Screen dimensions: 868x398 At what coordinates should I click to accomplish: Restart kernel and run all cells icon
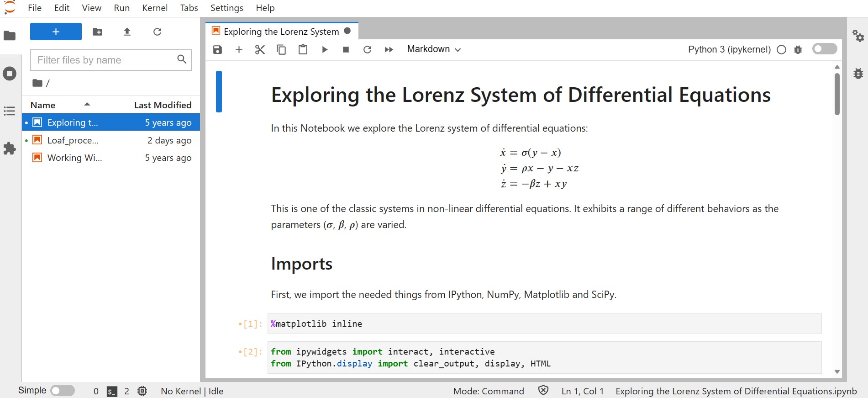tap(389, 49)
